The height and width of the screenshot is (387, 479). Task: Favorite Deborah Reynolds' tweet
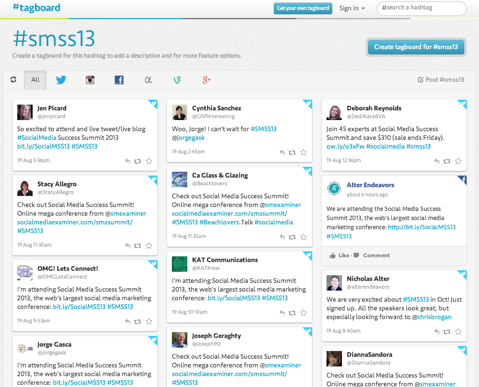(x=458, y=161)
